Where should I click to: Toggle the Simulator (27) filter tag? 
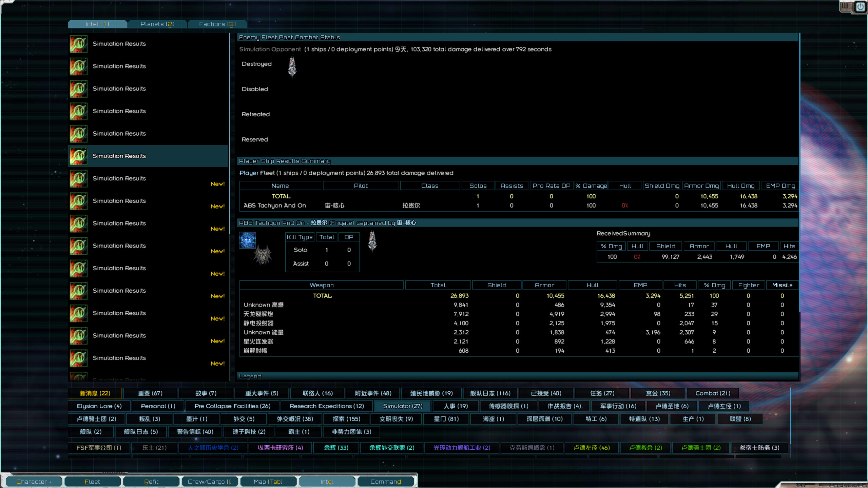[402, 406]
